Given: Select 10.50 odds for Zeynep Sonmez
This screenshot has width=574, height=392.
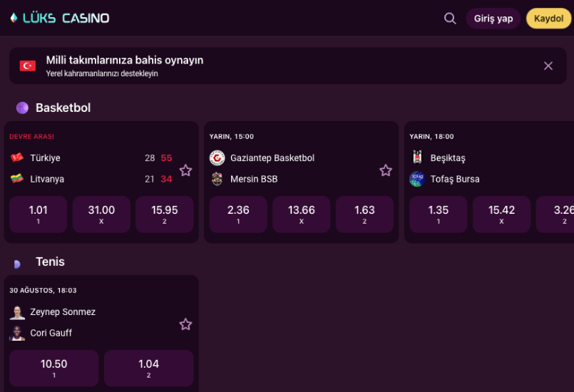Looking at the screenshot, I should coord(53,368).
